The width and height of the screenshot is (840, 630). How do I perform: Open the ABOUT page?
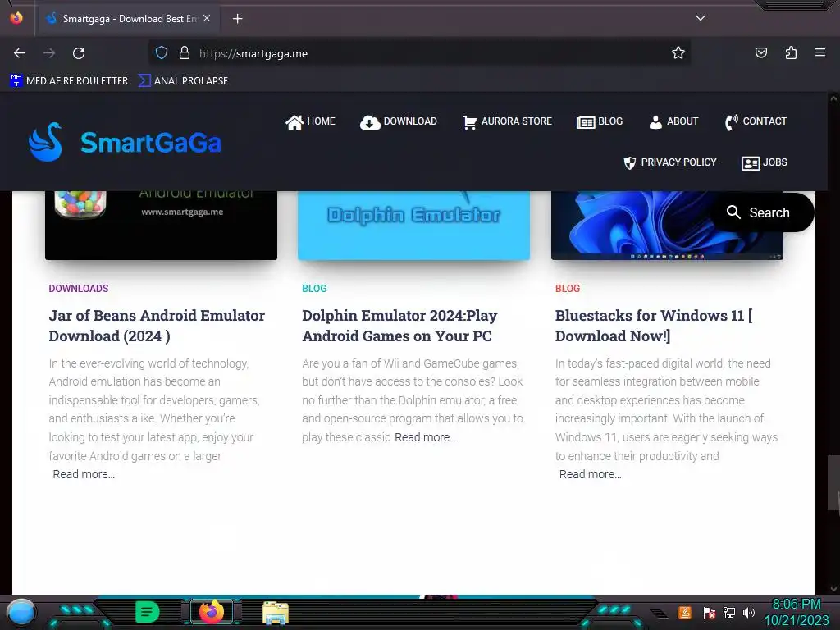(x=673, y=121)
